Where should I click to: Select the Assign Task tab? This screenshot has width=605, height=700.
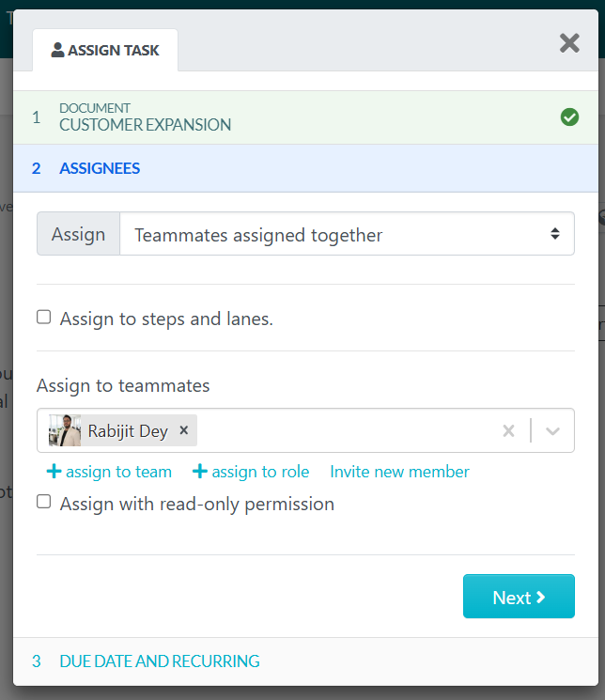(105, 51)
